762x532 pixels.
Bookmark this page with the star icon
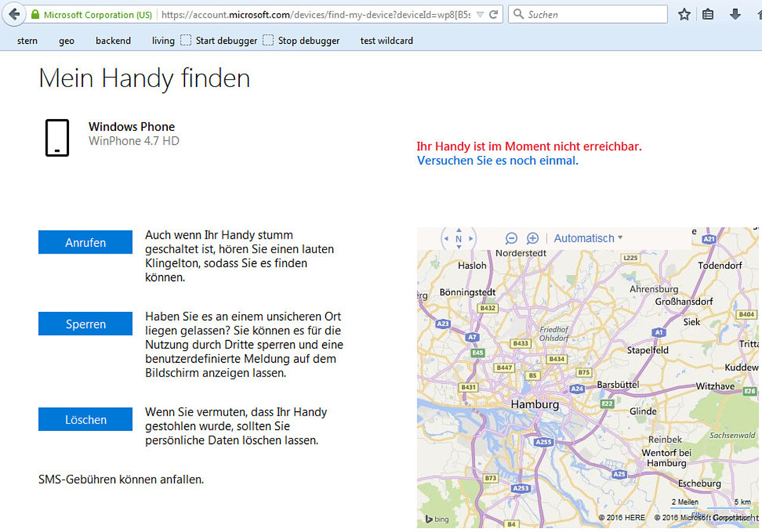[685, 14]
